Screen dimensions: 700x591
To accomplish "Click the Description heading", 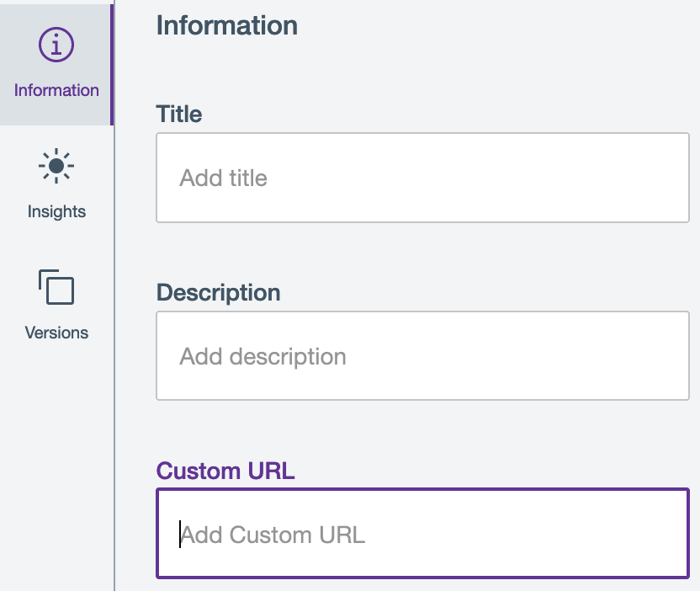I will point(218,293).
